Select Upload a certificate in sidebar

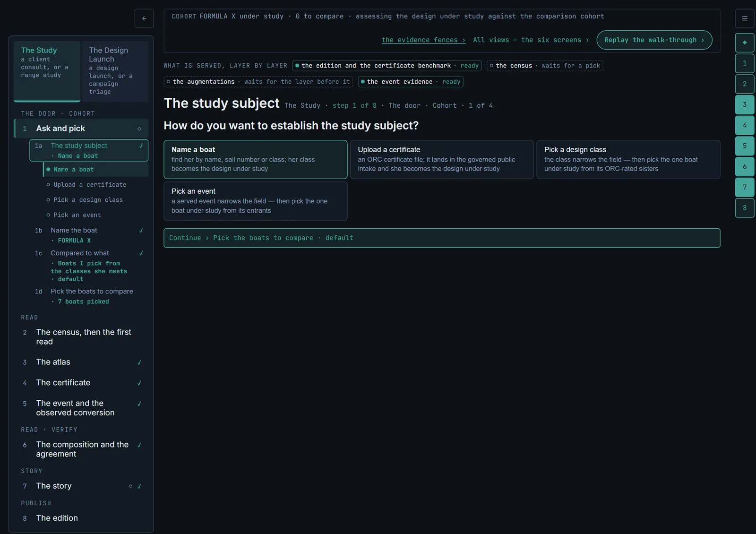click(95, 185)
